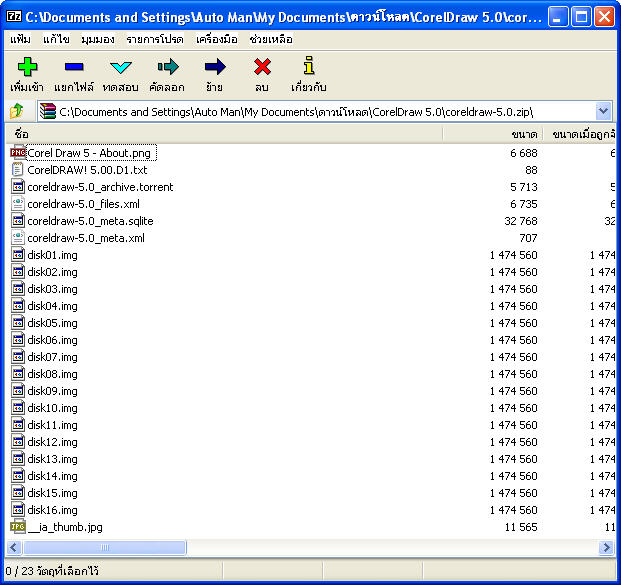Click the disk08.img file icon

(x=18, y=373)
